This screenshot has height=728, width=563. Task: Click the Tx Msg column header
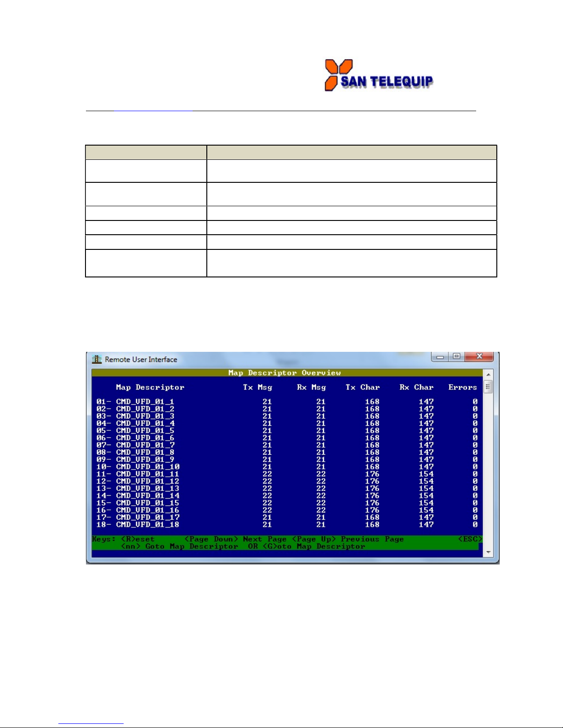pos(257,387)
